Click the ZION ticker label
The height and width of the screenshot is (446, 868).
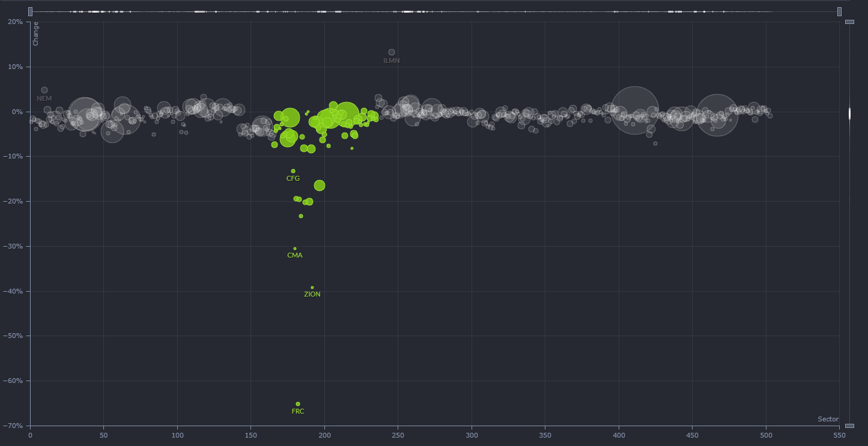[x=312, y=294]
